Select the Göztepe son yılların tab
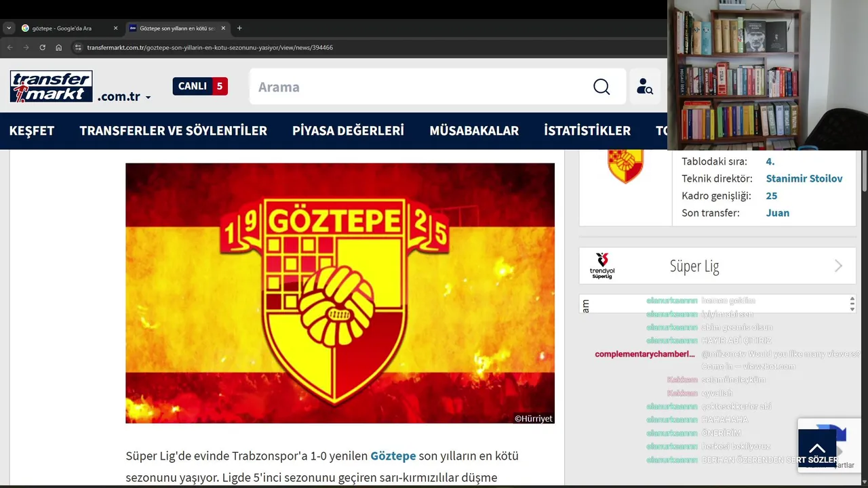 176,28
